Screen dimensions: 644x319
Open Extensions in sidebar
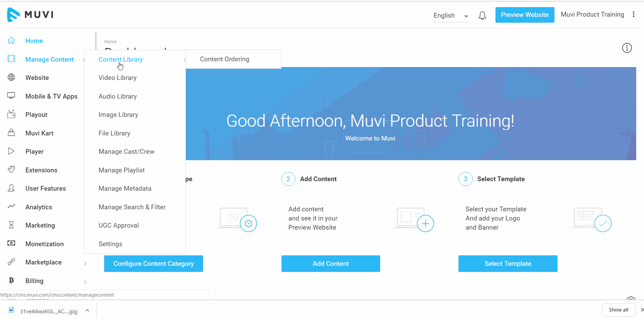41,170
